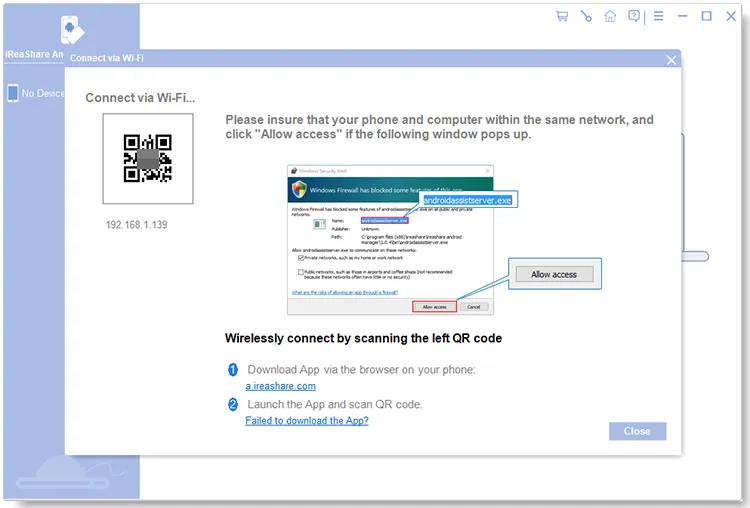Click the blue Close button

pyautogui.click(x=637, y=431)
